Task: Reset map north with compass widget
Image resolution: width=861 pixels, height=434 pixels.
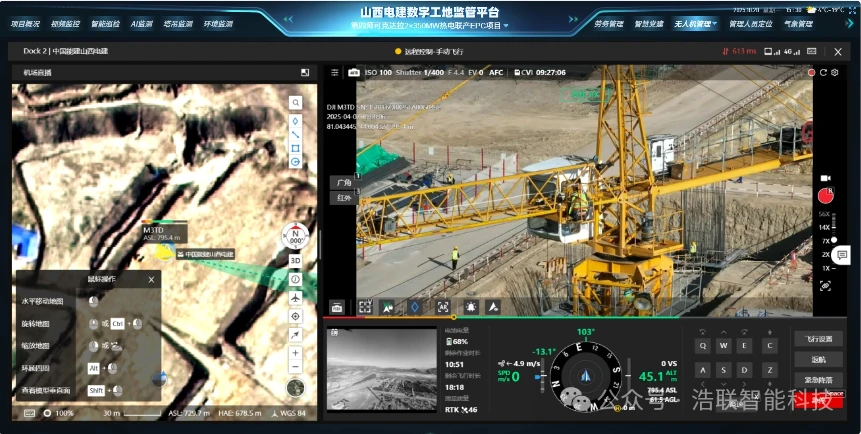Action: coord(295,236)
